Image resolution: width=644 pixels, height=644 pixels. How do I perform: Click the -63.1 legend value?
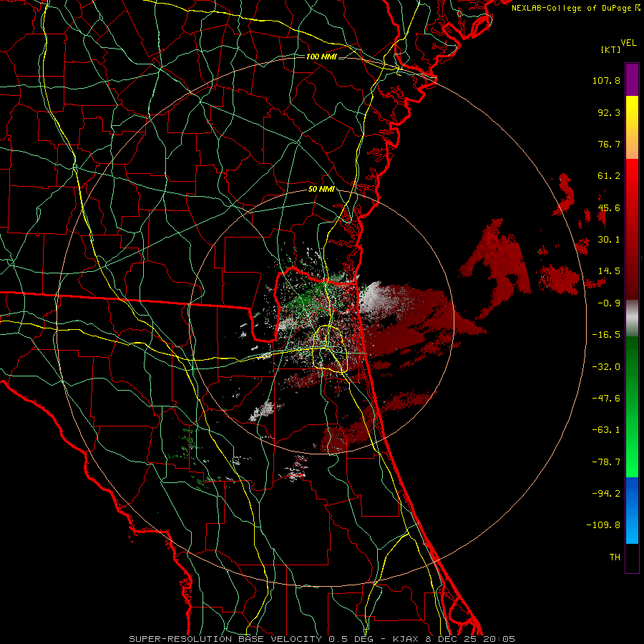(606, 430)
